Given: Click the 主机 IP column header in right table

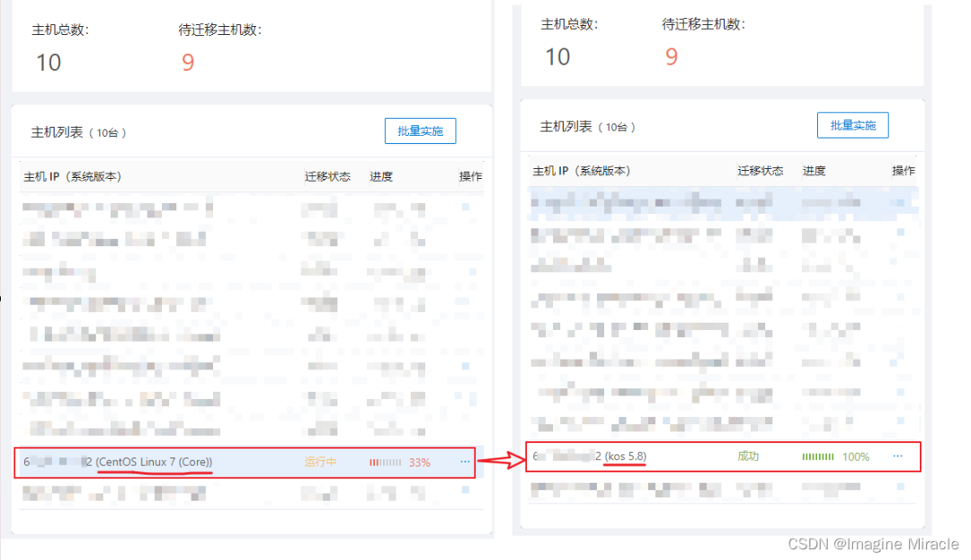Looking at the screenshot, I should (581, 171).
